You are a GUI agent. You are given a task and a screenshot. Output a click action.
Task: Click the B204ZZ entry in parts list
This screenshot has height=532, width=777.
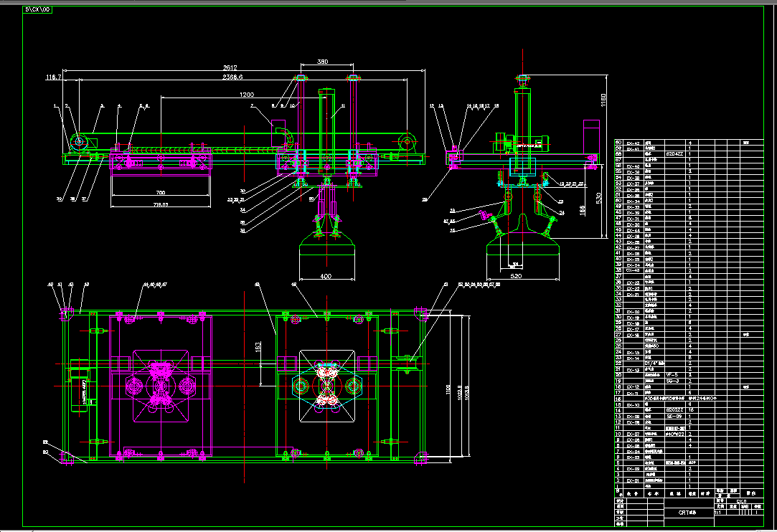tap(674, 154)
